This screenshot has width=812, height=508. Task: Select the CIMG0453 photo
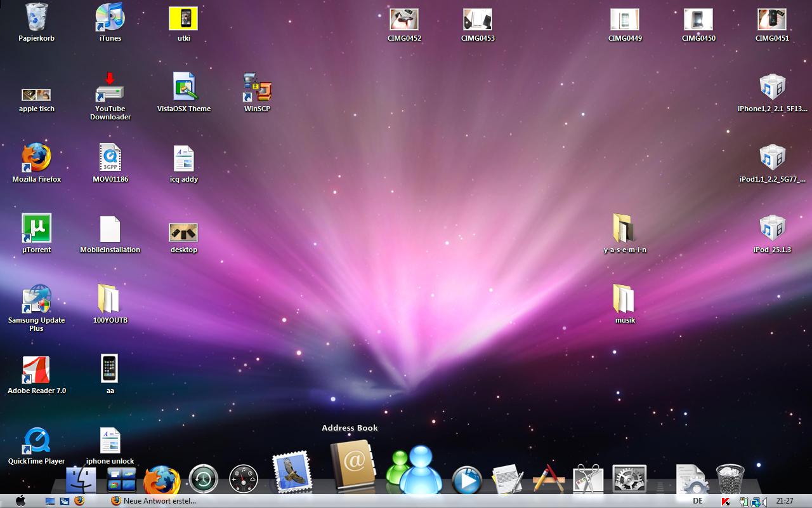click(x=478, y=25)
